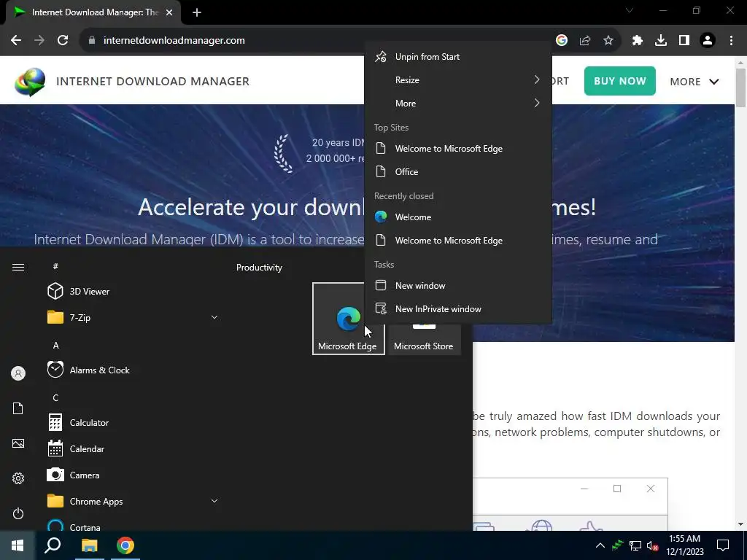Open Welcome to Microsoft Edge under Recently closed
Screen dimensions: 747x560
click(458, 241)
